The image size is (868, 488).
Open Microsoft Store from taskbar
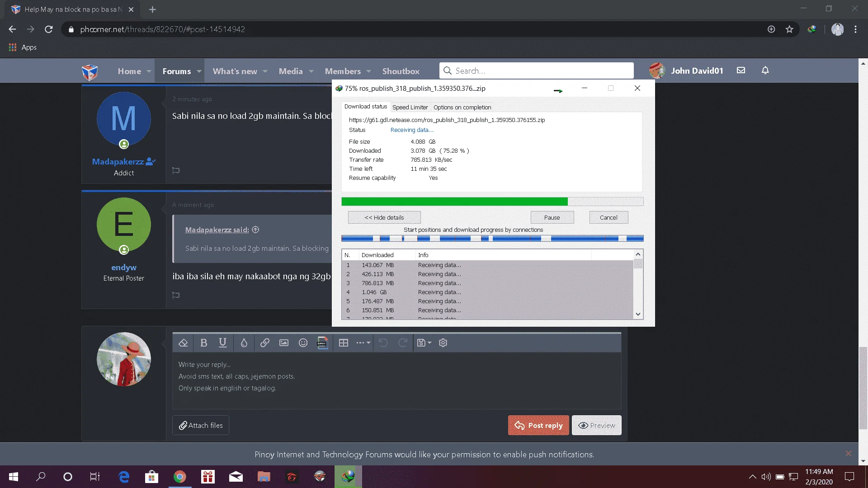pyautogui.click(x=151, y=477)
